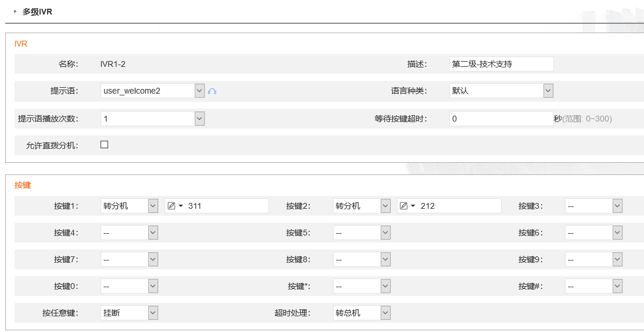644x332 pixels.
Task: Open the 按任意键 dropdown set to 挂断
Action: coord(130,313)
